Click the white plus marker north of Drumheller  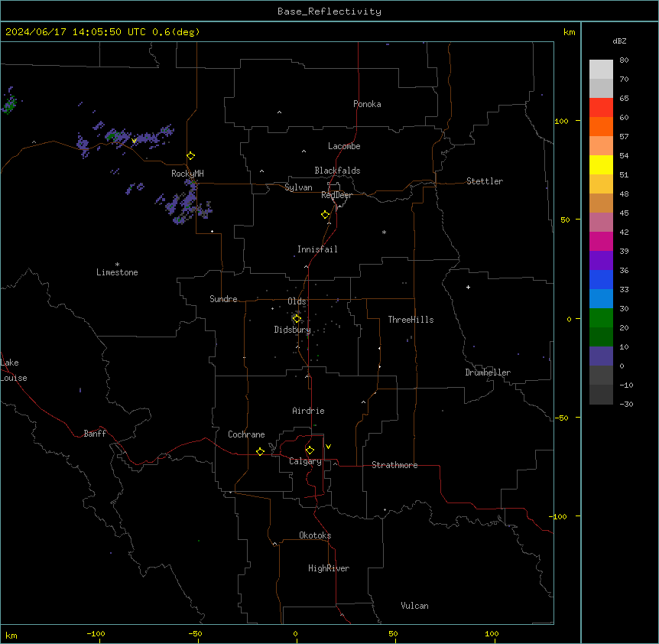point(468,287)
